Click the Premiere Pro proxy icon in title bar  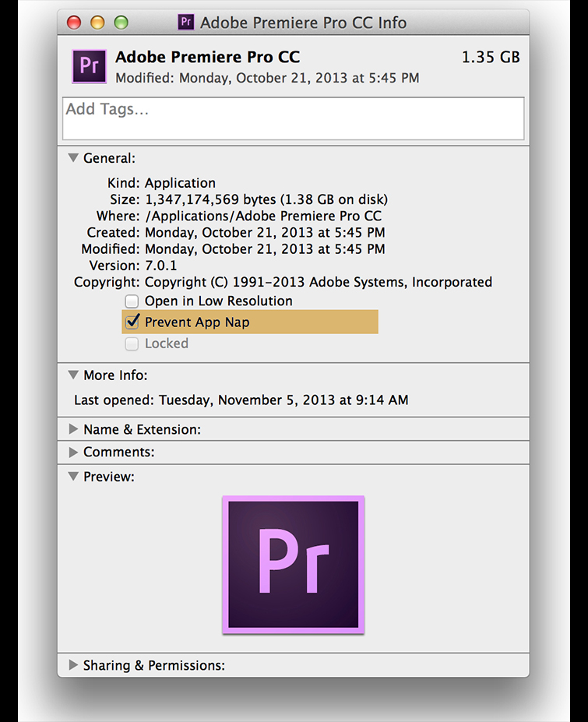pyautogui.click(x=186, y=22)
